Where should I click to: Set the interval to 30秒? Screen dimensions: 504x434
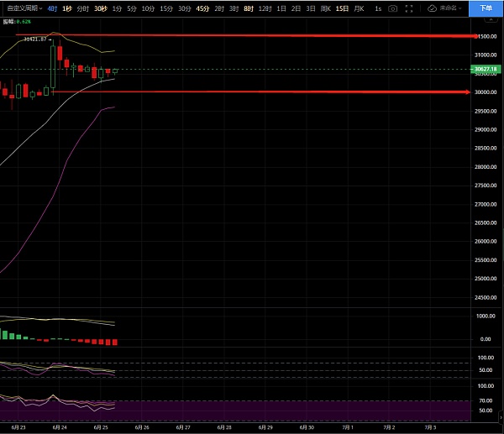click(100, 8)
